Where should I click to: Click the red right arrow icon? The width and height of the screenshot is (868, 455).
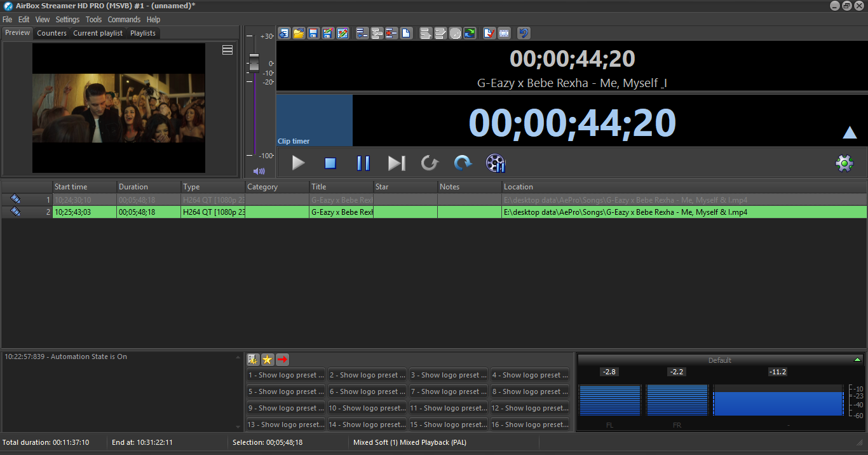(283, 360)
